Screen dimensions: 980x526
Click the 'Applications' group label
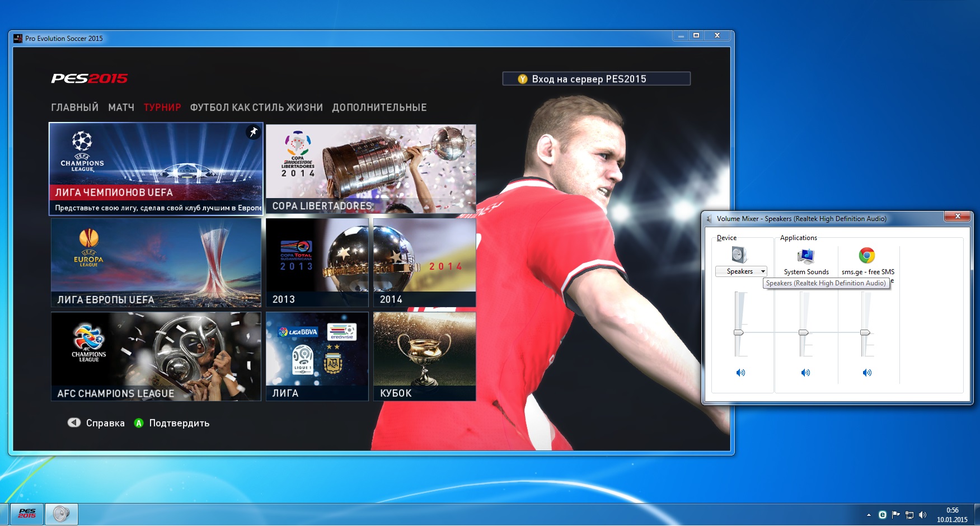(x=799, y=238)
